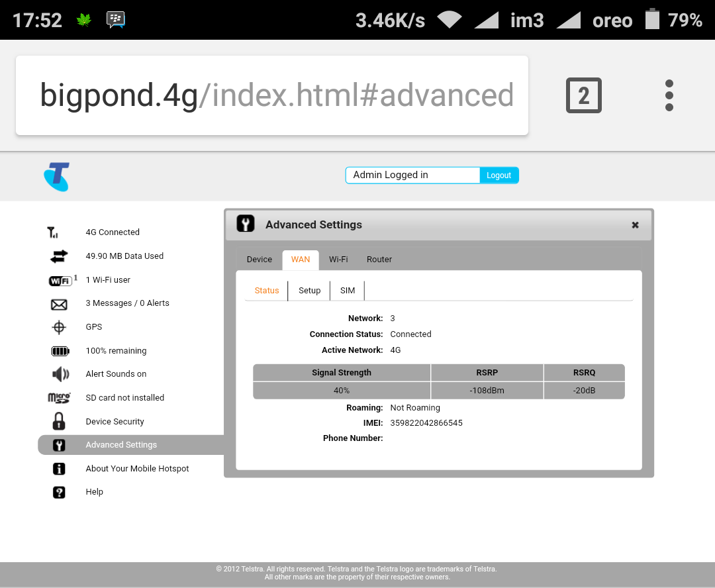Switch to the Device tab
The width and height of the screenshot is (715, 588).
(260, 260)
